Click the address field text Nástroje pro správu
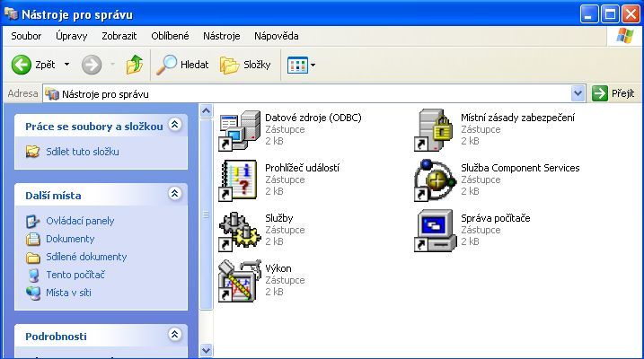The width and height of the screenshot is (644, 359). (x=105, y=94)
